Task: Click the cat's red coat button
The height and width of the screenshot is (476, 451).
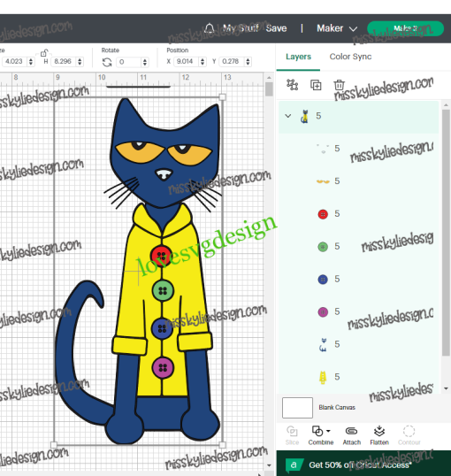Action: (x=161, y=257)
